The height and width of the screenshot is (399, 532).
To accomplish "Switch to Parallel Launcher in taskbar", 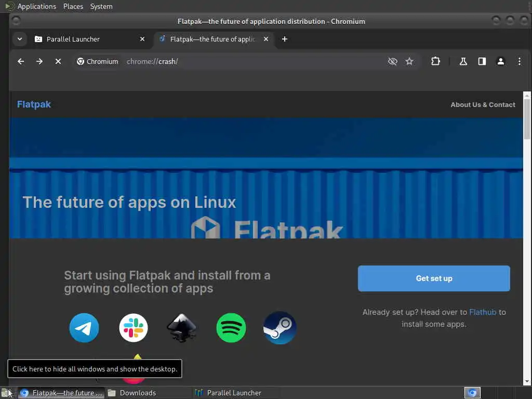I will point(236,393).
